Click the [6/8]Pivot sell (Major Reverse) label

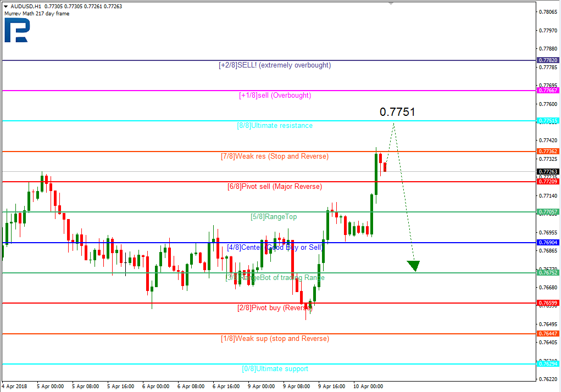click(275, 187)
